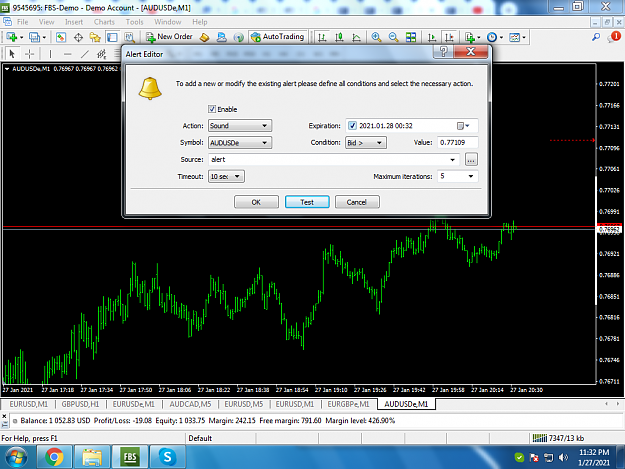Switch to the EURGBPe,M1 chart tab

point(348,404)
